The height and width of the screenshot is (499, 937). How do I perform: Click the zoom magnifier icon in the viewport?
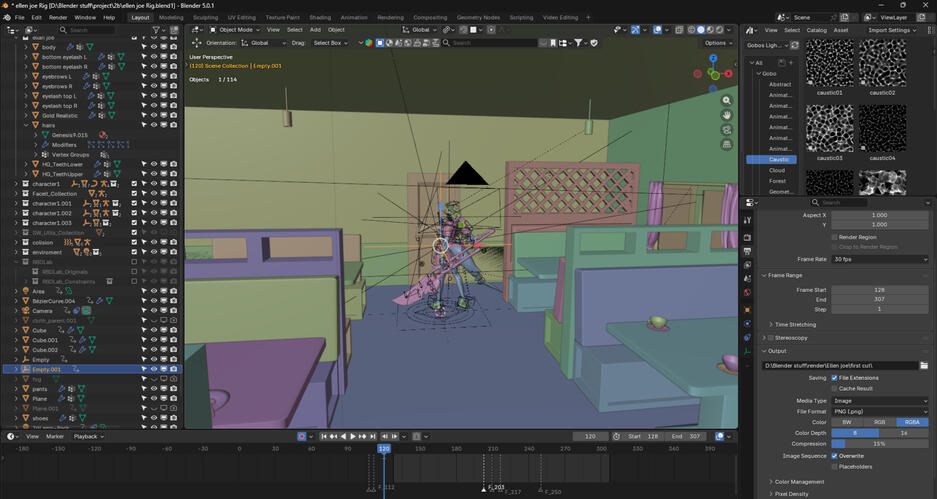tap(726, 100)
